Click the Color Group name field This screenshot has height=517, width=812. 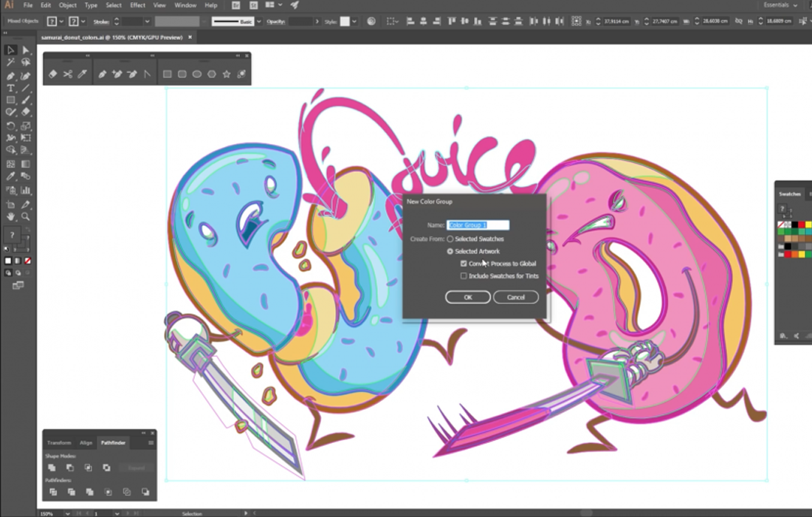pos(478,225)
